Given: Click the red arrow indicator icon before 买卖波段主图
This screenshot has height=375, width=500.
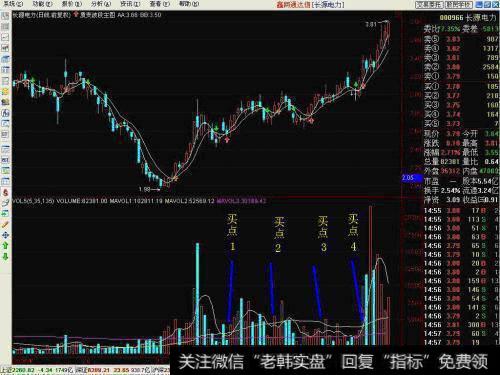Looking at the screenshot, I should click(x=76, y=15).
